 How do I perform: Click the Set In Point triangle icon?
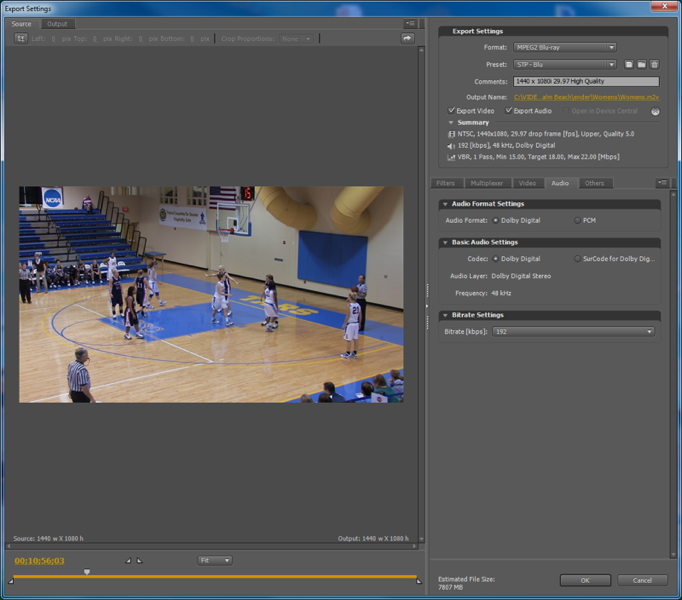pyautogui.click(x=128, y=560)
